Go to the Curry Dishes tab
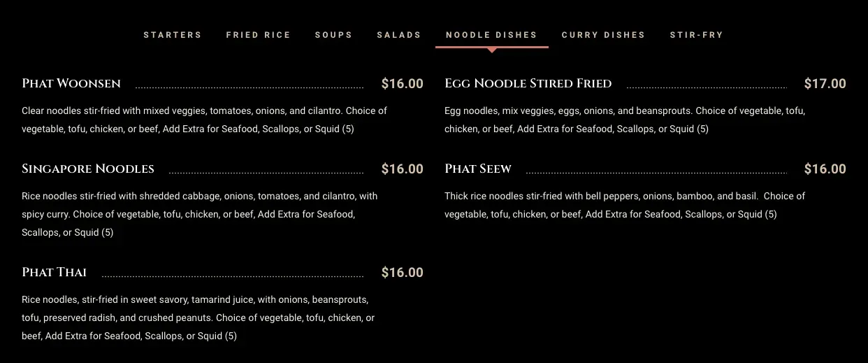The image size is (868, 363). [x=603, y=34]
